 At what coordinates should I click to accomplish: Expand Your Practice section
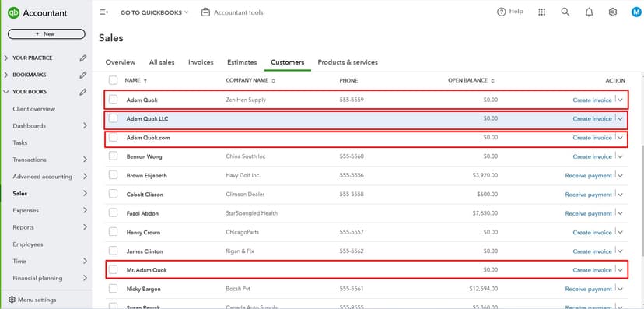point(5,58)
